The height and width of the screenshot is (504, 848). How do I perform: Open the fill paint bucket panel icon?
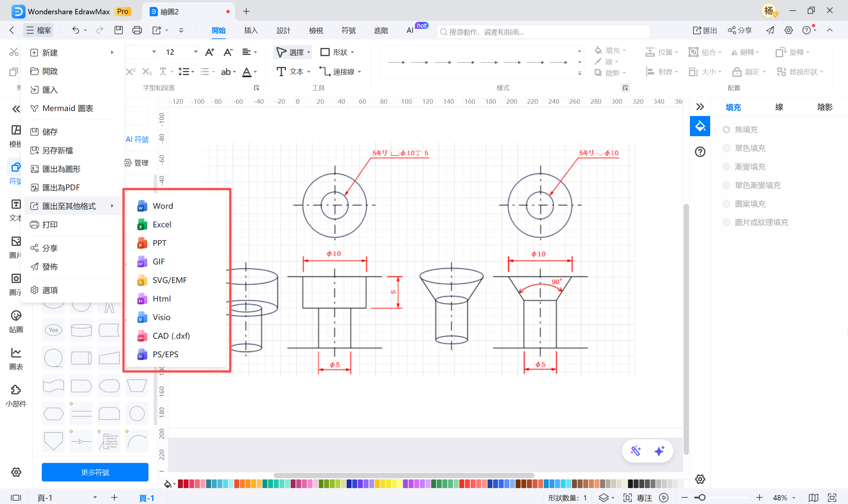click(700, 126)
